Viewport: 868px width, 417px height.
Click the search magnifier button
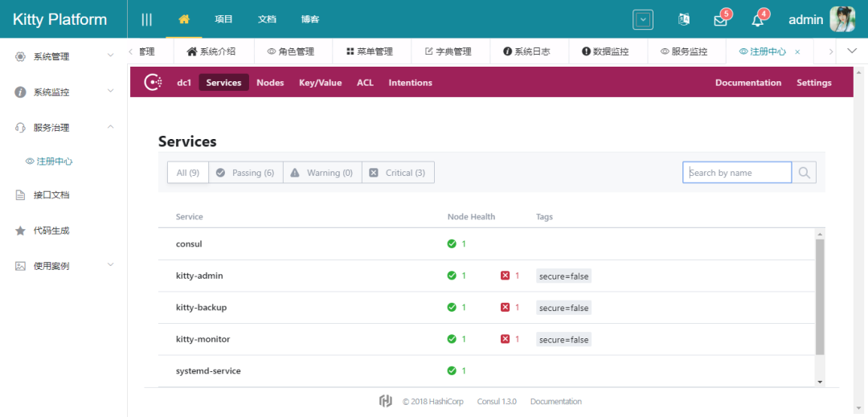[805, 173]
